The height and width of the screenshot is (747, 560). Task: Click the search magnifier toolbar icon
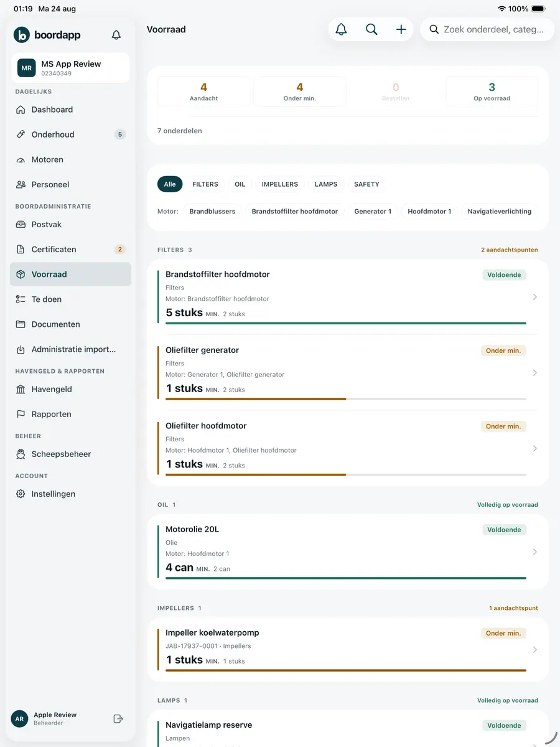tap(371, 29)
